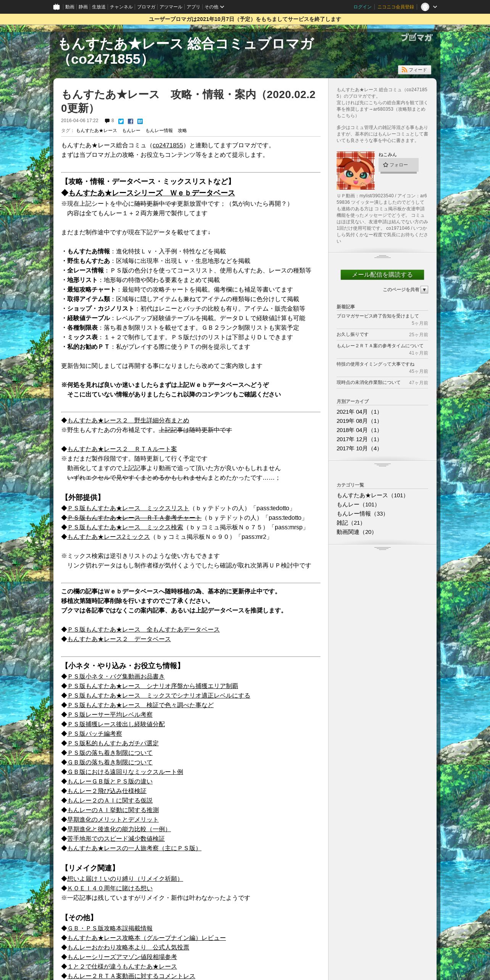Image resolution: width=490 pixels, height=980 pixels.
Task: Collapse sidebar section handle above メール配信 button
Action: tap(382, 256)
